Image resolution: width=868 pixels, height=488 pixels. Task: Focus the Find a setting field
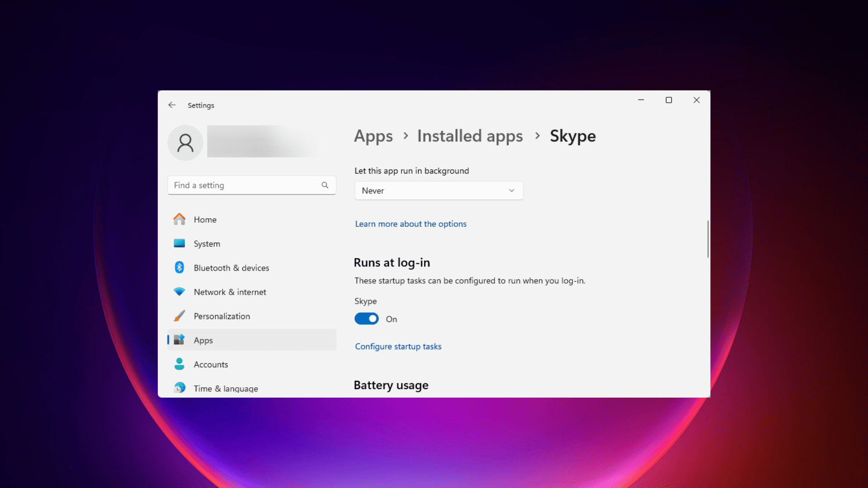pos(244,185)
